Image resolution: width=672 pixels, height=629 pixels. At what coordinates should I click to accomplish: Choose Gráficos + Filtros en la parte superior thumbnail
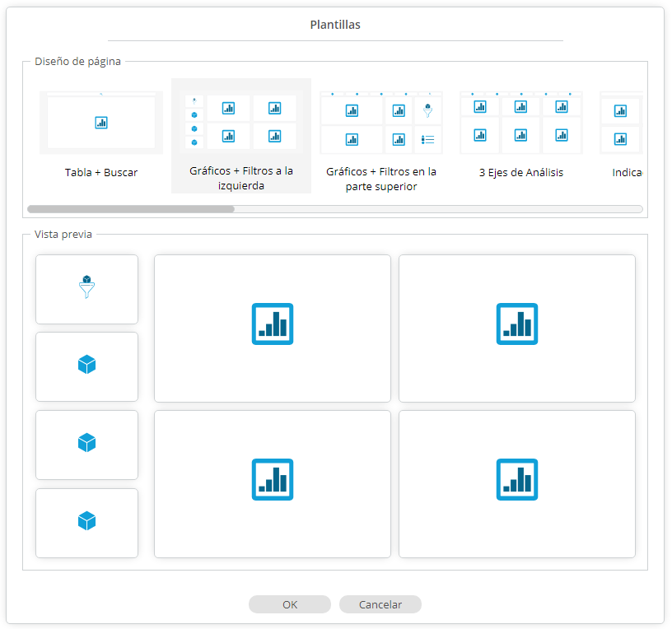coord(381,123)
